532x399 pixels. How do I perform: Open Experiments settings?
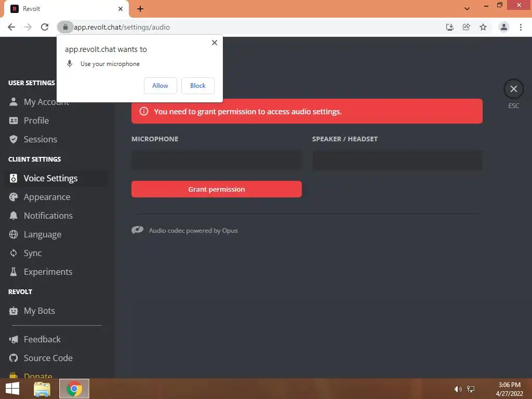[x=56, y=272]
